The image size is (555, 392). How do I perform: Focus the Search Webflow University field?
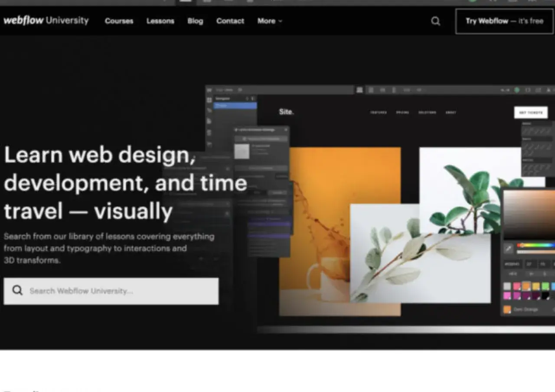(111, 291)
